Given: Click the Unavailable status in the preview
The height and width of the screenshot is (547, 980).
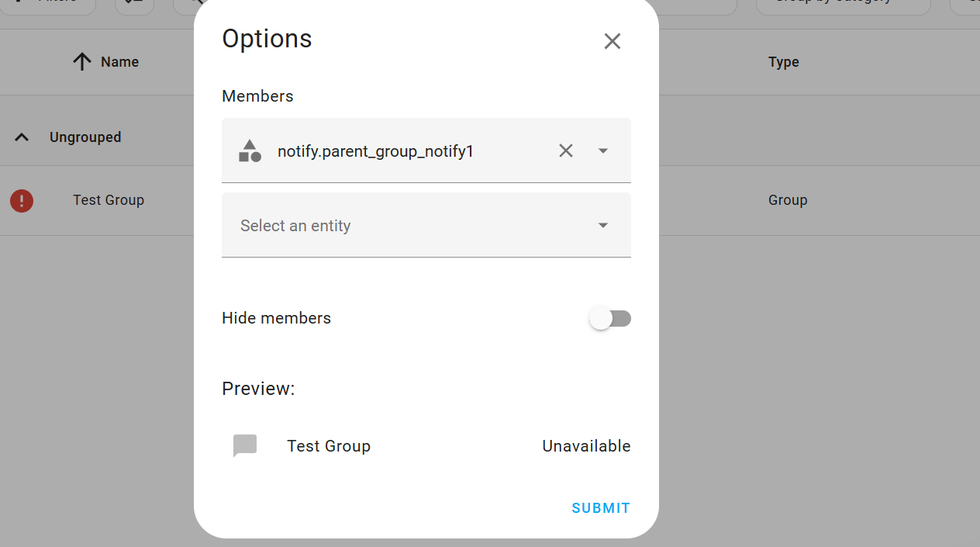Looking at the screenshot, I should [x=585, y=445].
